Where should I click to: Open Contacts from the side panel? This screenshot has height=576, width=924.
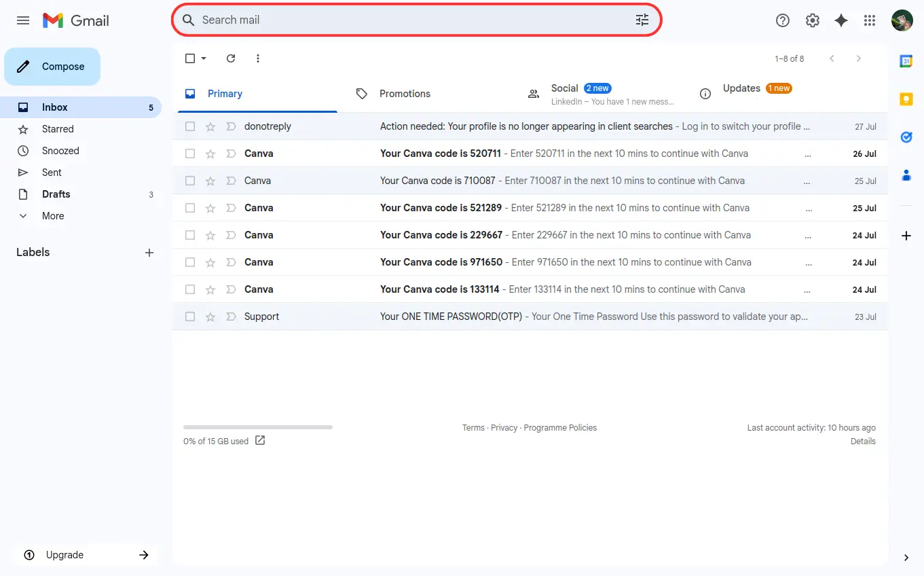[906, 175]
